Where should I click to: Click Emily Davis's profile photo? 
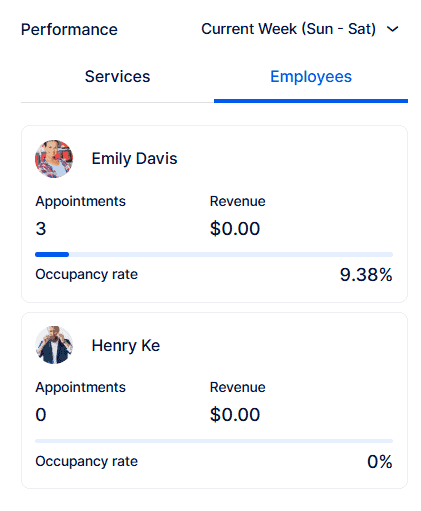pos(54,159)
